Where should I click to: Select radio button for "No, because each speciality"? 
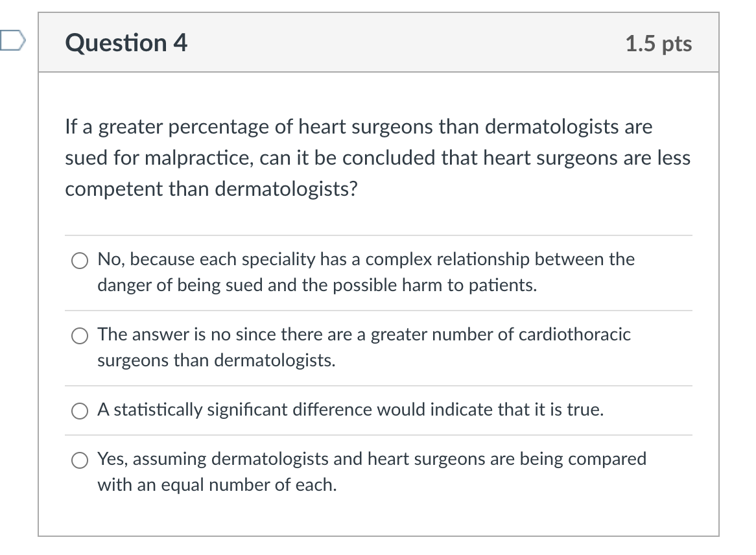80,261
